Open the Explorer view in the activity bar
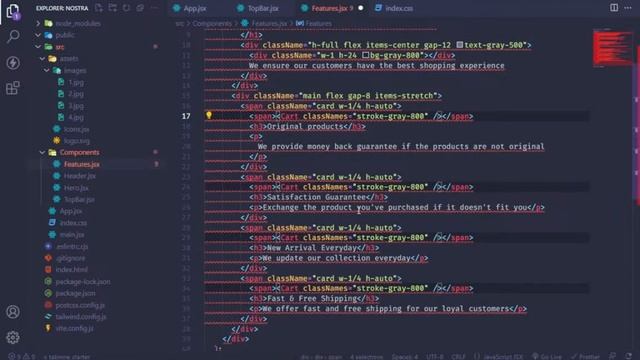 point(13,11)
